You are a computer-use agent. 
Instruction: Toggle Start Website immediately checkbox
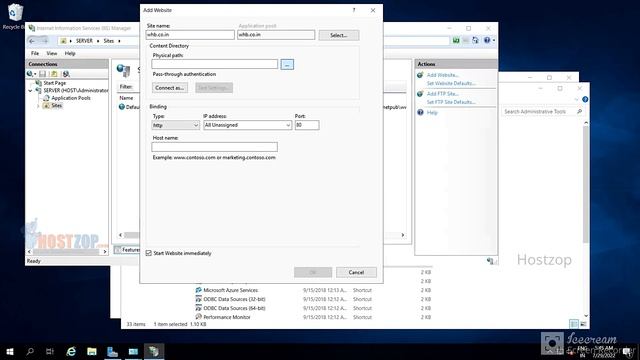point(149,253)
